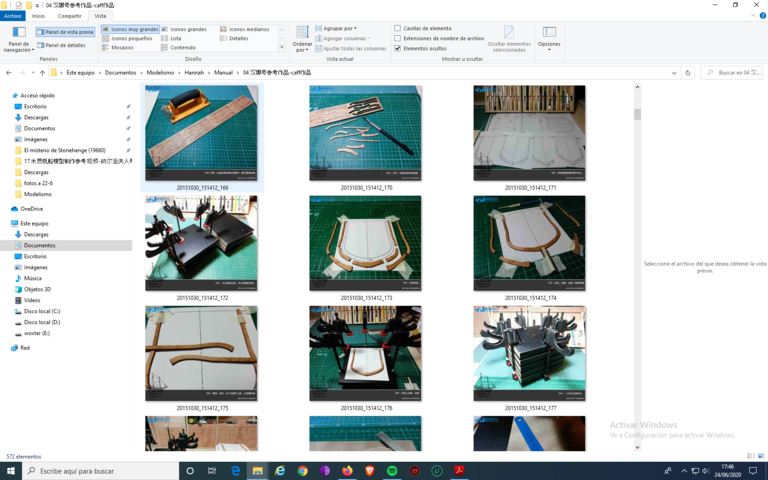Go up one folder level

click(x=43, y=72)
